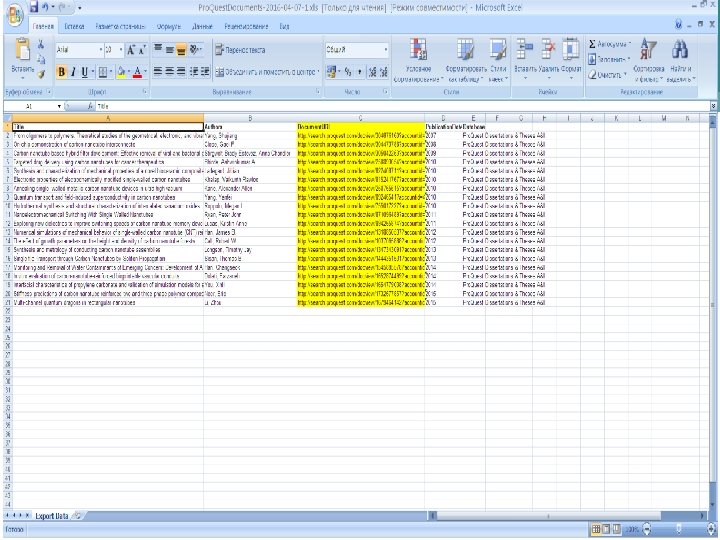Click the Decrease Decimal icon
720x540 pixels.
click(384, 72)
